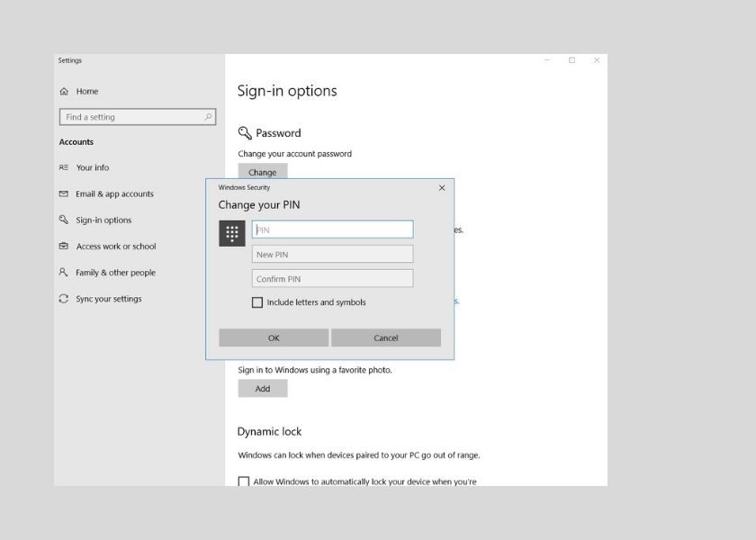The height and width of the screenshot is (540, 756).
Task: Click the Home icon in the sidebar
Action: click(x=63, y=91)
